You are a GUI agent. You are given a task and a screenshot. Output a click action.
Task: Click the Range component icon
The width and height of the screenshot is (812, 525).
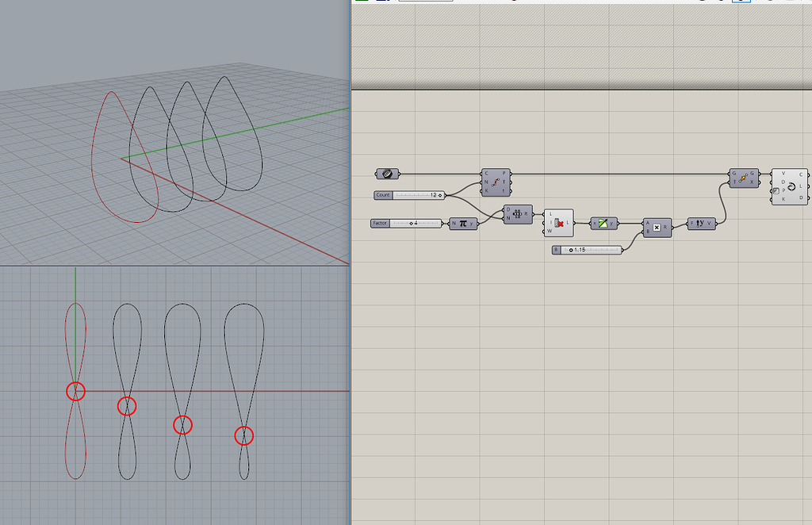pyautogui.click(x=517, y=214)
